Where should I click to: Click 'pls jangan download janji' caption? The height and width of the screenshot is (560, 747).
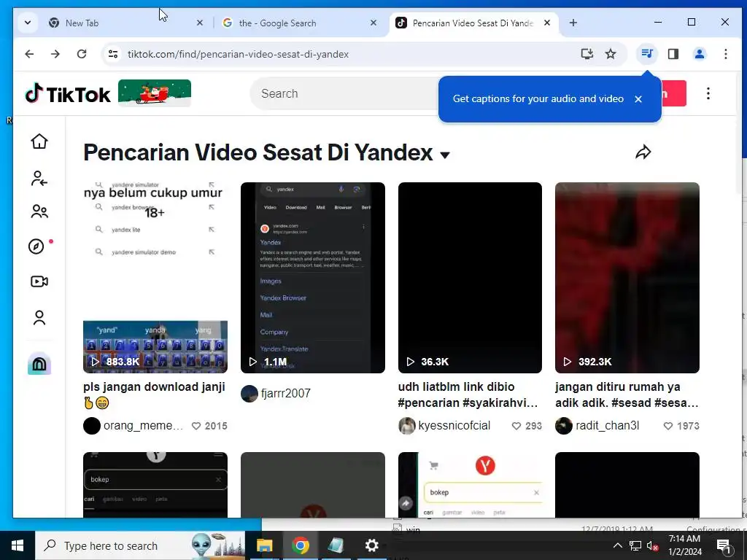click(x=155, y=394)
